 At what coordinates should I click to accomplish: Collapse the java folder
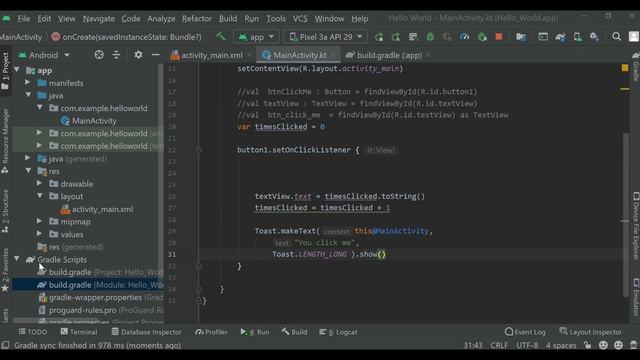coord(28,95)
